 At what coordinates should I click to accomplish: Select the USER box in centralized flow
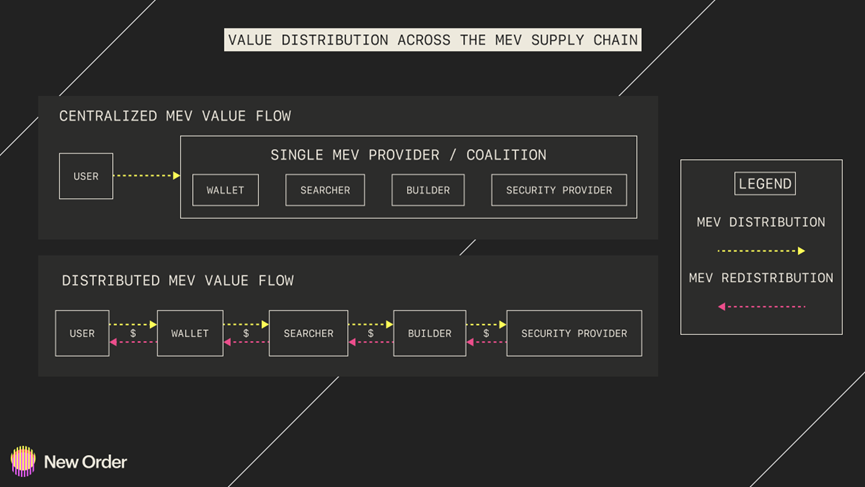tap(86, 176)
